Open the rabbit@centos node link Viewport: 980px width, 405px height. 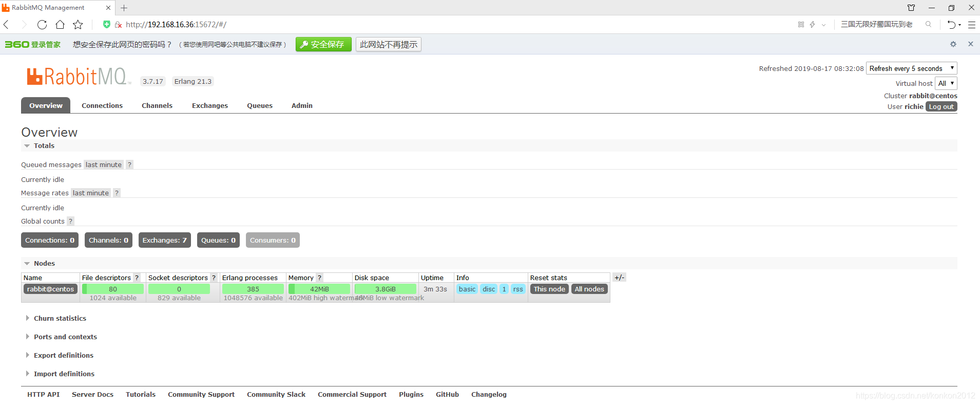pos(50,289)
